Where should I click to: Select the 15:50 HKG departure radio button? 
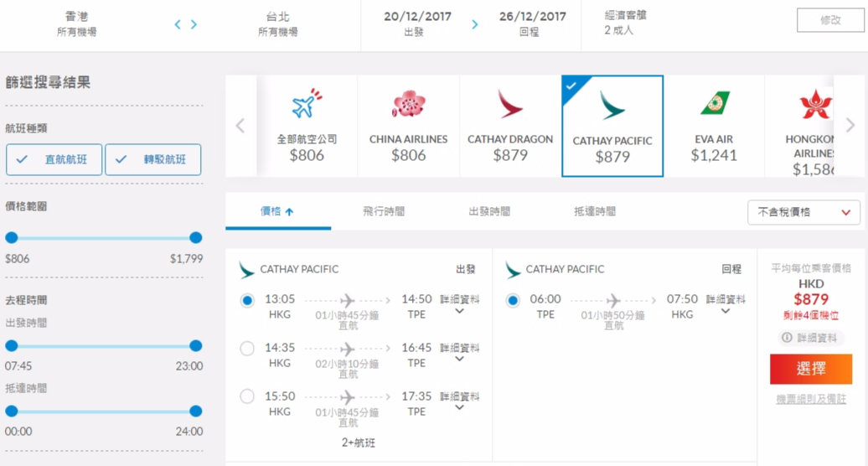point(247,396)
